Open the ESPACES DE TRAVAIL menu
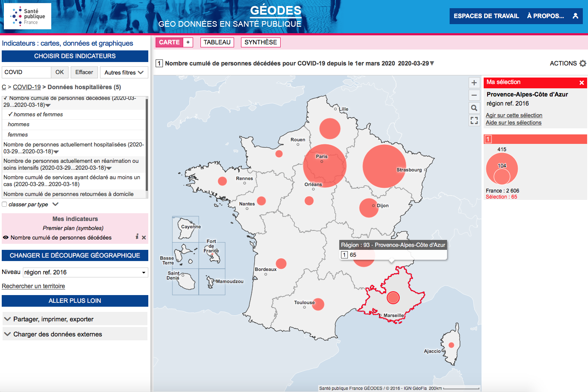Image resolution: width=588 pixels, height=392 pixels. tap(486, 16)
